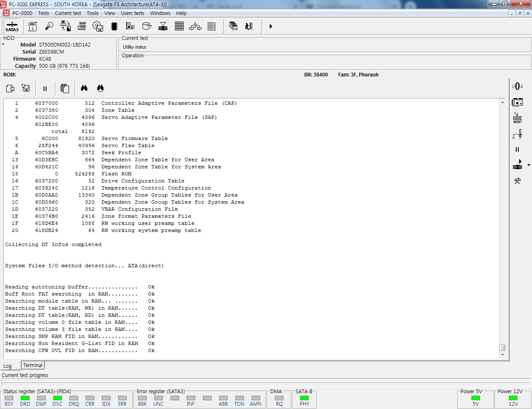Viewport: 532px width, 409px height.
Task: Click the switch and capacitor side icon
Action: 517,134
